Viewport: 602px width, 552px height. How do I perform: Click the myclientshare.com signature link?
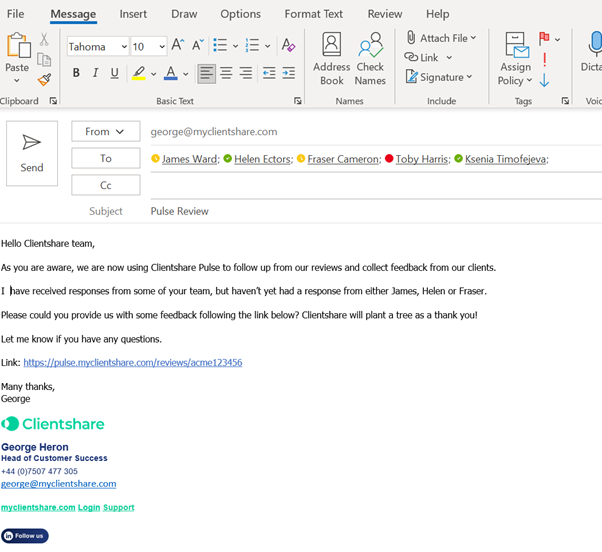[38, 507]
